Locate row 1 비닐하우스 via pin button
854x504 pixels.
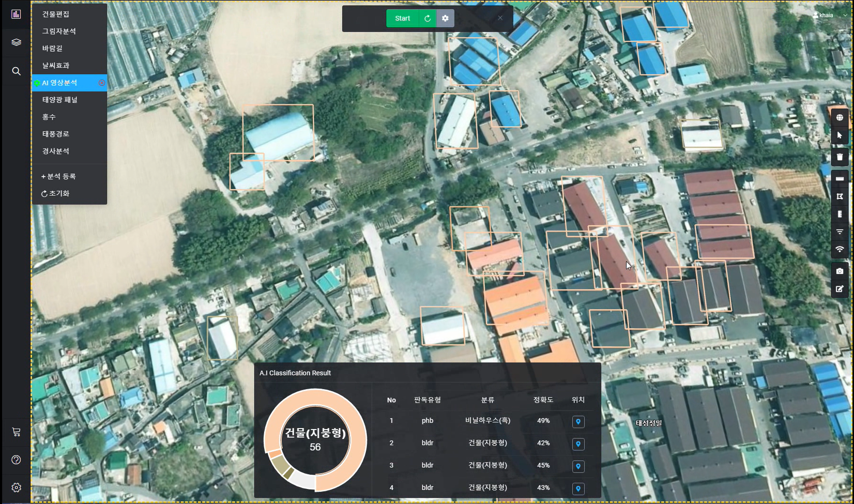(578, 422)
